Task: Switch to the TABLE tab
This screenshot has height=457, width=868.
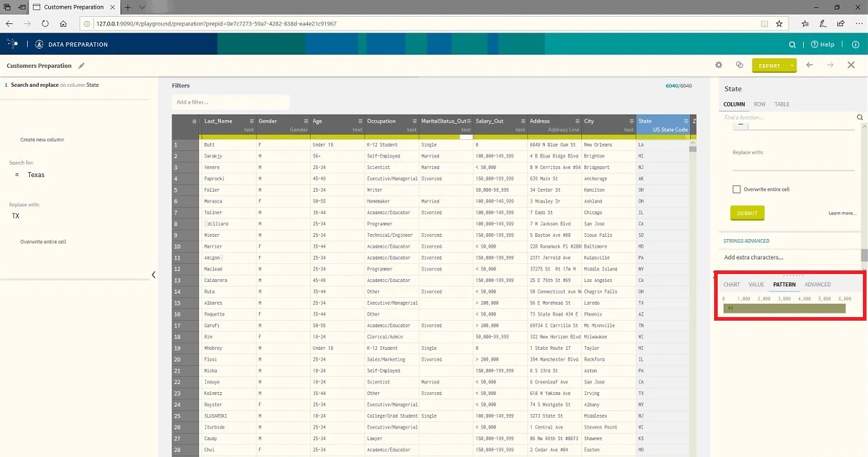Action: (782, 104)
